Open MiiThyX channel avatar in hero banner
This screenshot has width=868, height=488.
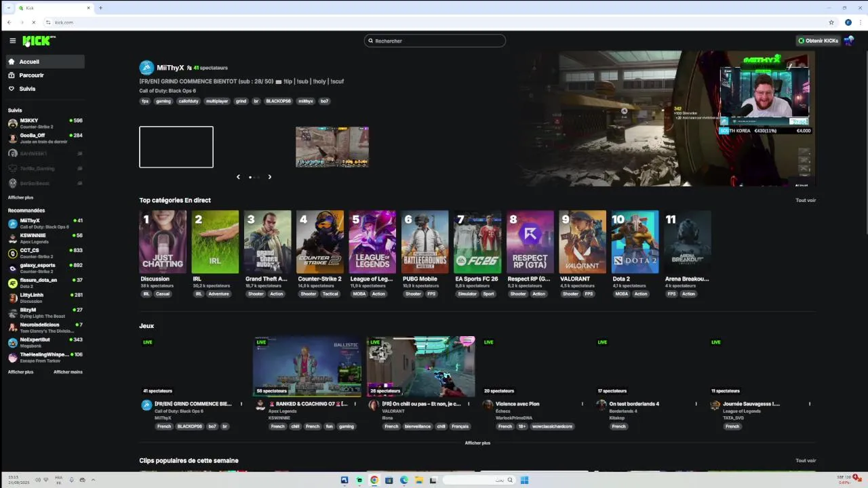point(146,68)
